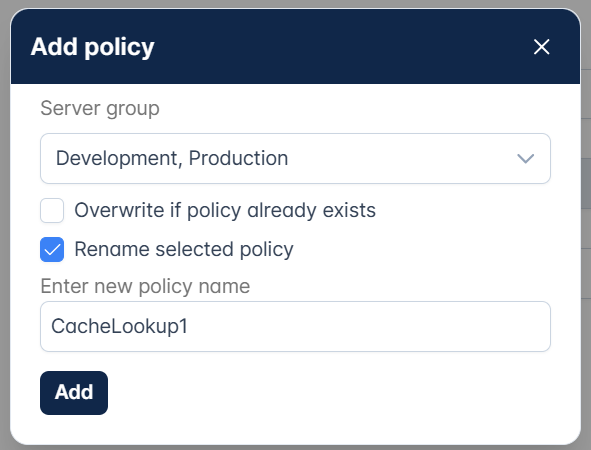Click the Enter new policy name label
The height and width of the screenshot is (450, 591).
(145, 286)
